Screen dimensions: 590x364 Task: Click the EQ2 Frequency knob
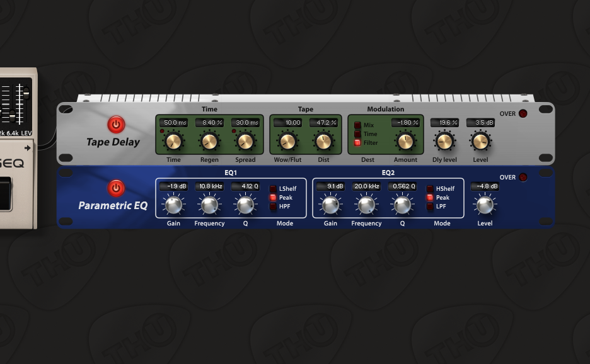pyautogui.click(x=366, y=205)
